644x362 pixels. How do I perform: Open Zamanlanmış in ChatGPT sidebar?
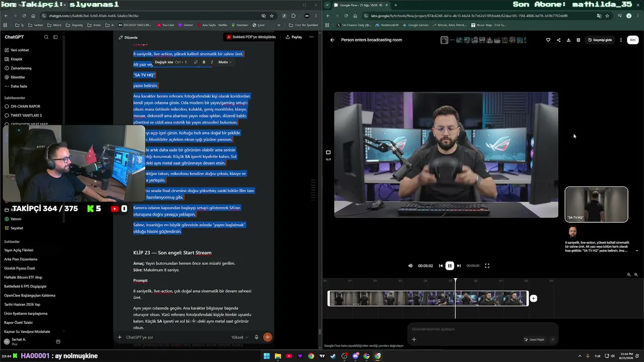[21, 68]
